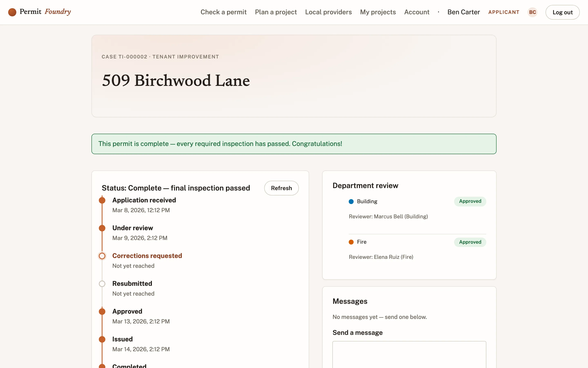
Task: Open the Account page
Action: [417, 12]
